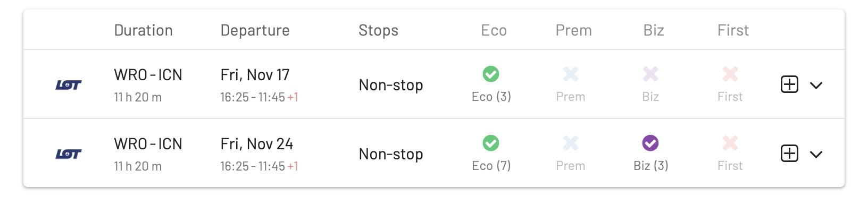Click the LOT airline logo for Nov 17 flight

[69, 85]
